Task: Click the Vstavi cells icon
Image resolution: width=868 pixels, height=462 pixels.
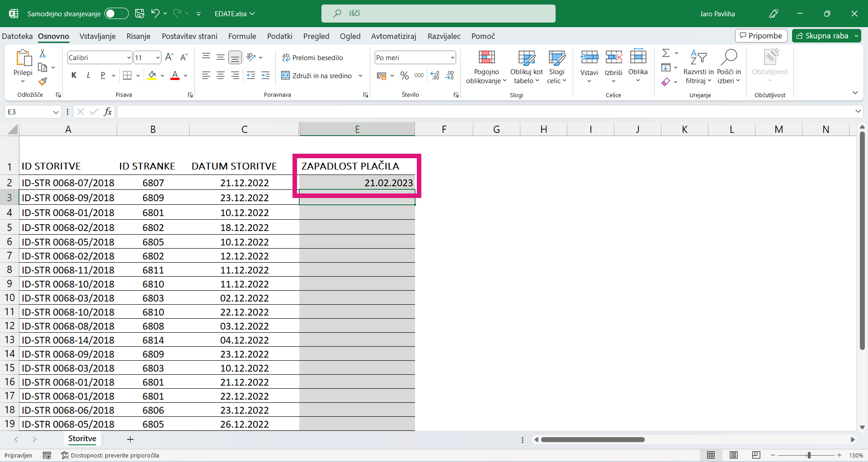Action: click(589, 57)
